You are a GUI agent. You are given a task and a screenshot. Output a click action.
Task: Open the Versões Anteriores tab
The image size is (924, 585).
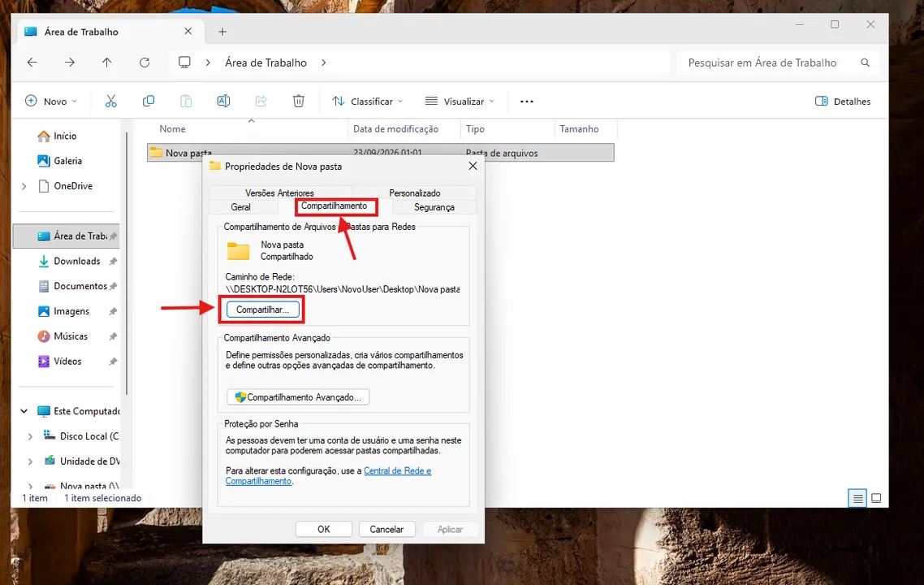coord(279,193)
